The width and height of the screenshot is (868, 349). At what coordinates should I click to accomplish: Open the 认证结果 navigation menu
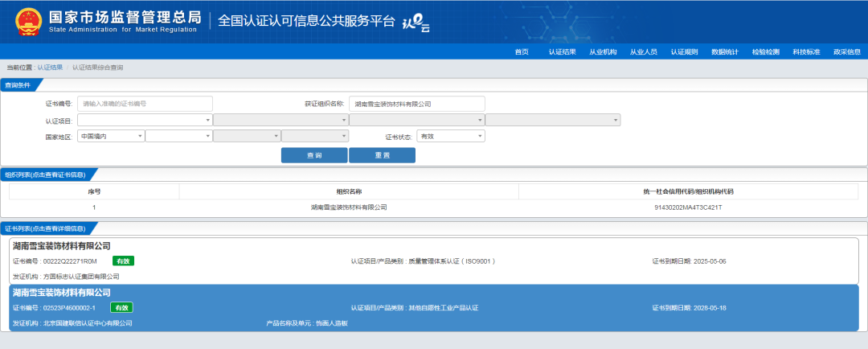point(562,51)
